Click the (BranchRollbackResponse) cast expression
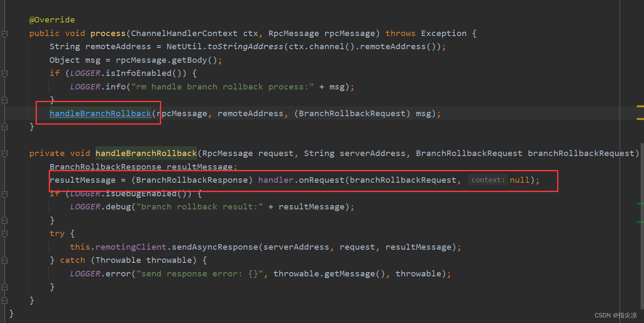The width and height of the screenshot is (644, 323). click(x=192, y=180)
